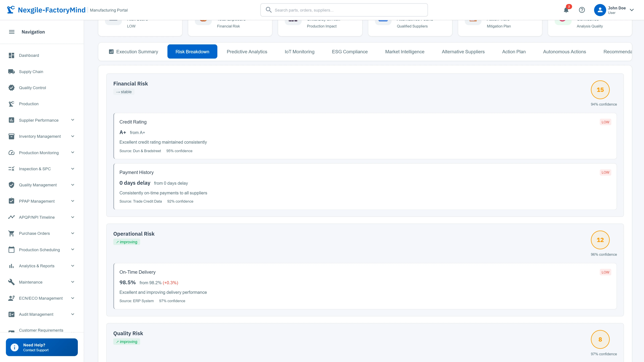
Task: Open the ESG Compliance tab
Action: pyautogui.click(x=350, y=52)
